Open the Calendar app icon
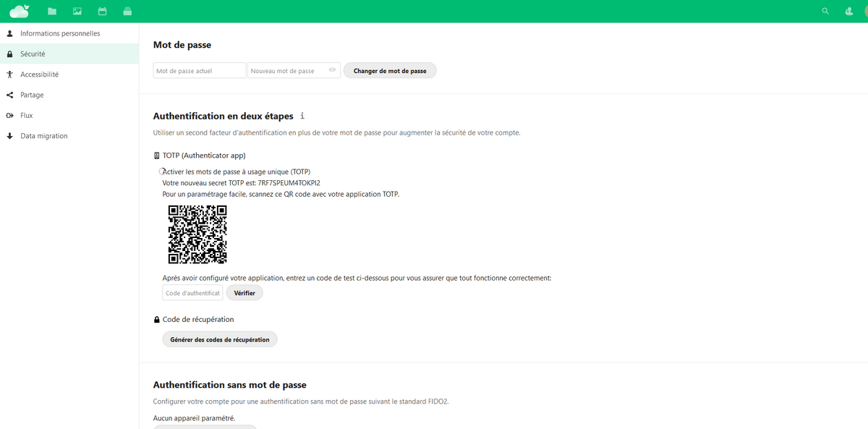 point(103,12)
